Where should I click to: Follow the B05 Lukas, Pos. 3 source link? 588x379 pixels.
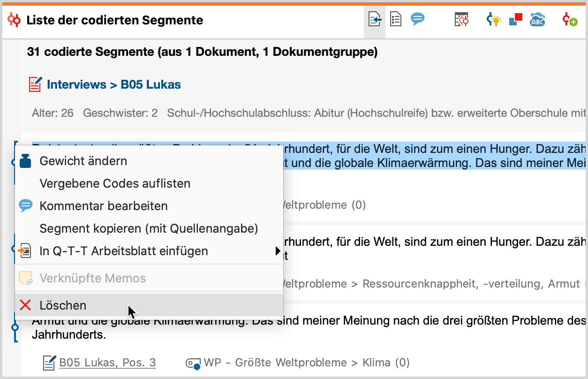pos(107,363)
